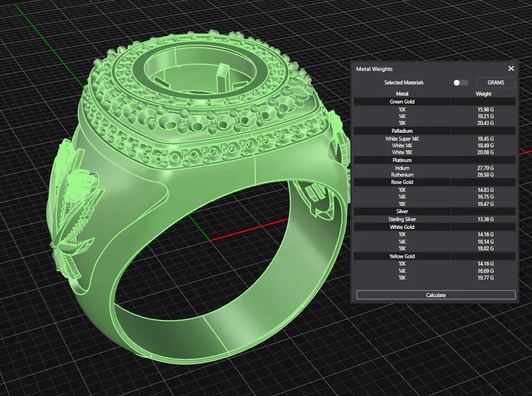This screenshot has height=396, width=532.
Task: Toggle the Selected Materials switch
Action: click(461, 83)
